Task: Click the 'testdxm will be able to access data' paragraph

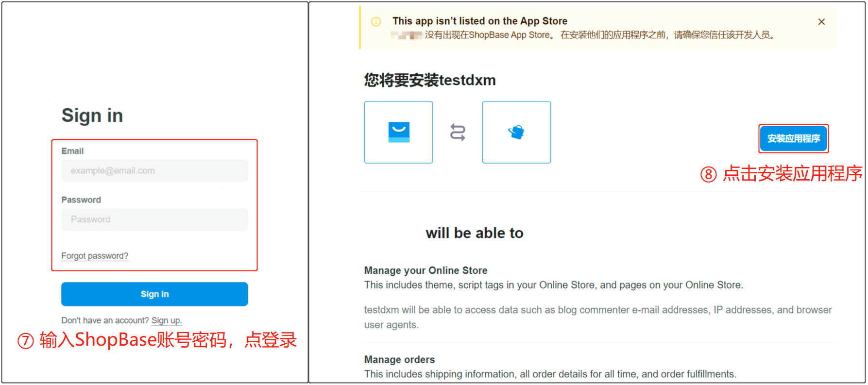Action: tap(598, 317)
